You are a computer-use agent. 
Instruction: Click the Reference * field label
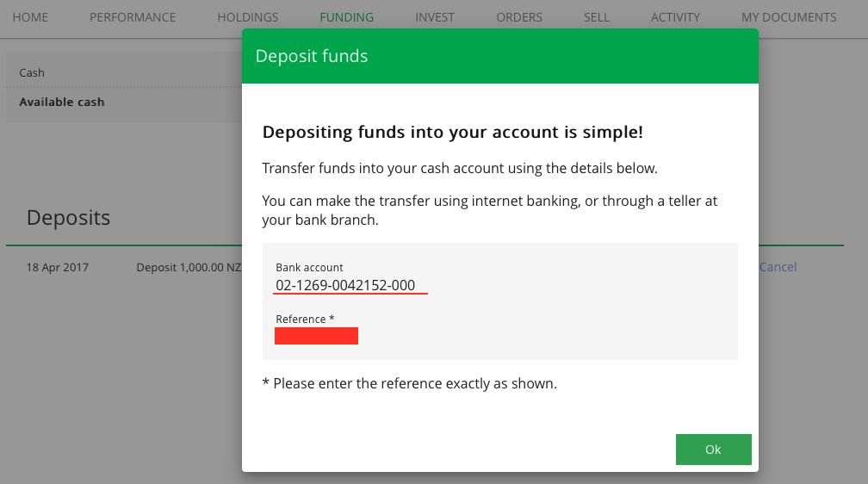[x=305, y=320]
